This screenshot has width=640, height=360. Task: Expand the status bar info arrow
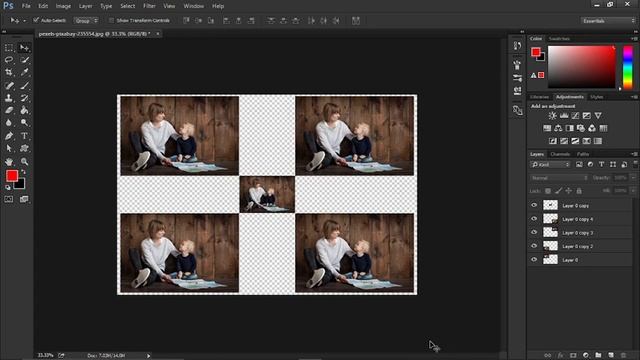tap(149, 356)
